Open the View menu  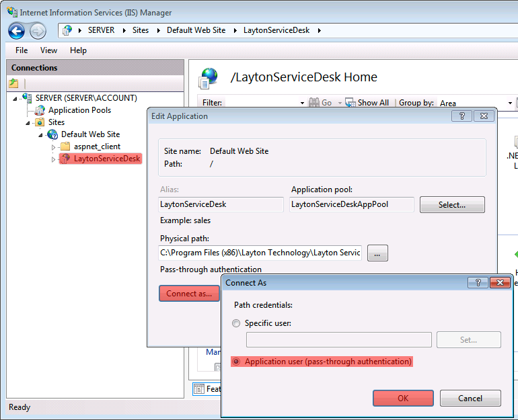[48, 50]
